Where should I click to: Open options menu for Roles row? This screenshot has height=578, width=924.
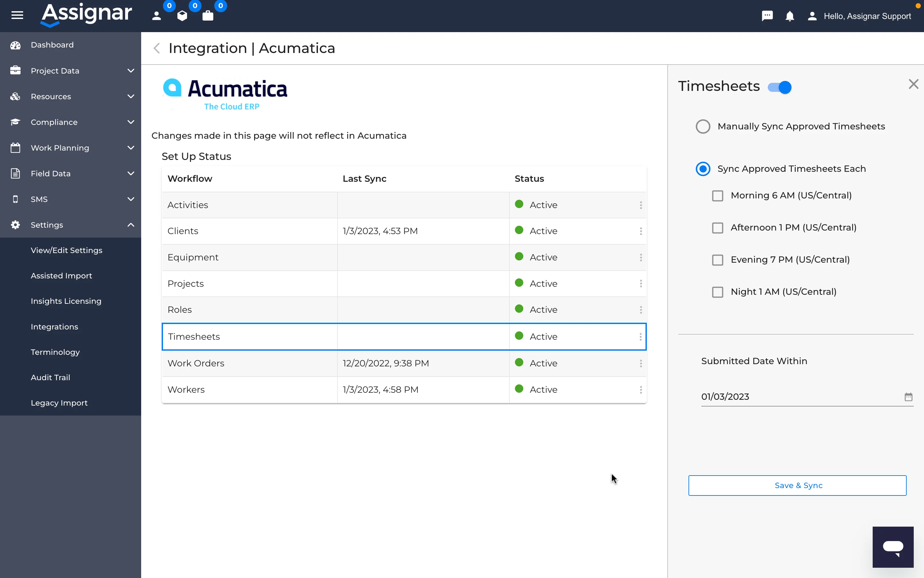[x=641, y=310]
